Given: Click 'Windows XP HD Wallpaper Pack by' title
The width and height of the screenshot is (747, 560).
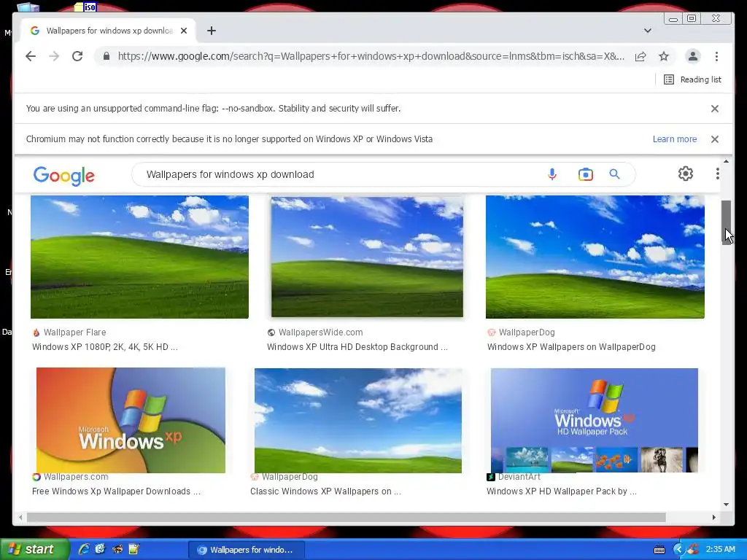Looking at the screenshot, I should (x=562, y=491).
